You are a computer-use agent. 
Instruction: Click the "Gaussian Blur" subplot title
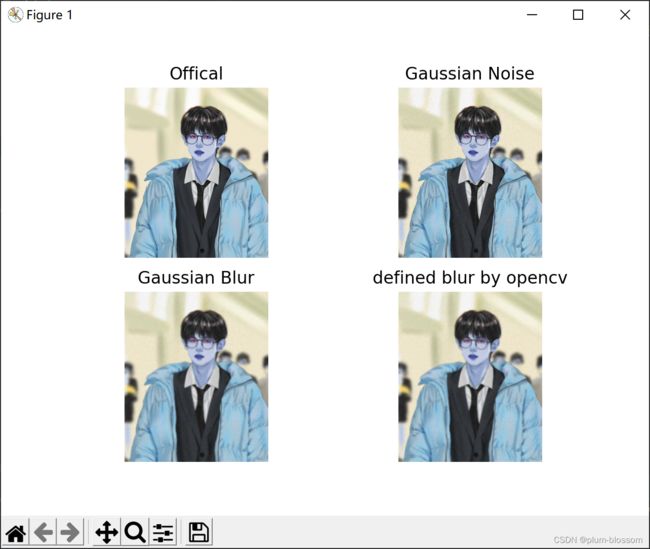[196, 277]
